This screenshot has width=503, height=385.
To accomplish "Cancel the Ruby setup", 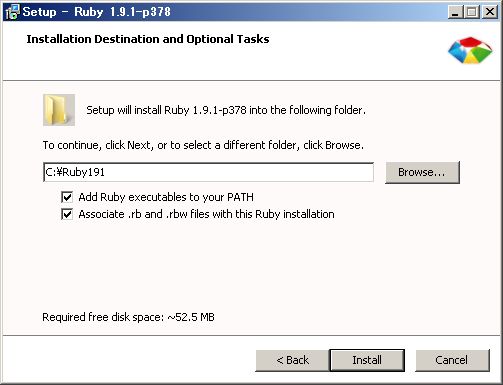I will pos(452,360).
